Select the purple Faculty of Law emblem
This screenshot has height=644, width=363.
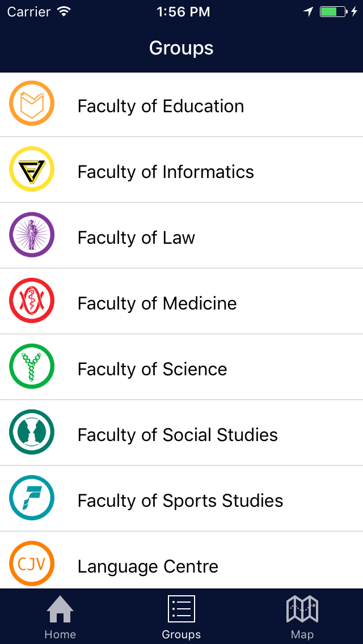(32, 235)
